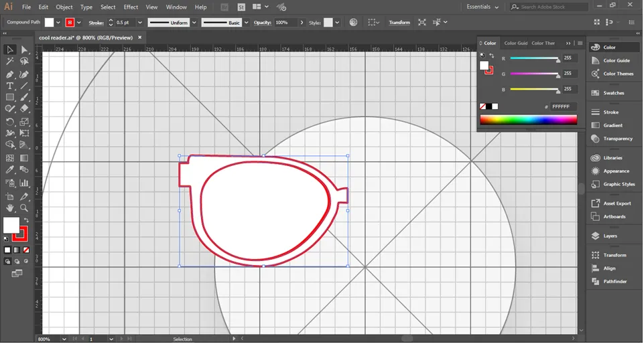Screen dimensions: 644x344
Task: Switch to Color Guide panel tab
Action: coord(516,43)
